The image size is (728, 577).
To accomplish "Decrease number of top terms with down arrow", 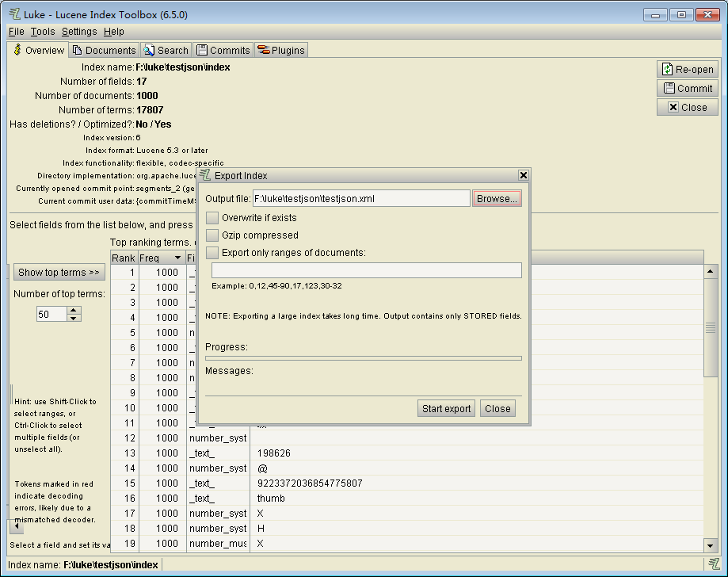I will pos(74,319).
